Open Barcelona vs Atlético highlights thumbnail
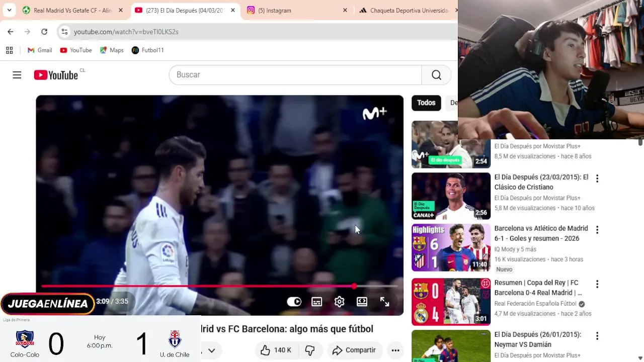The image size is (644, 362). (x=451, y=247)
